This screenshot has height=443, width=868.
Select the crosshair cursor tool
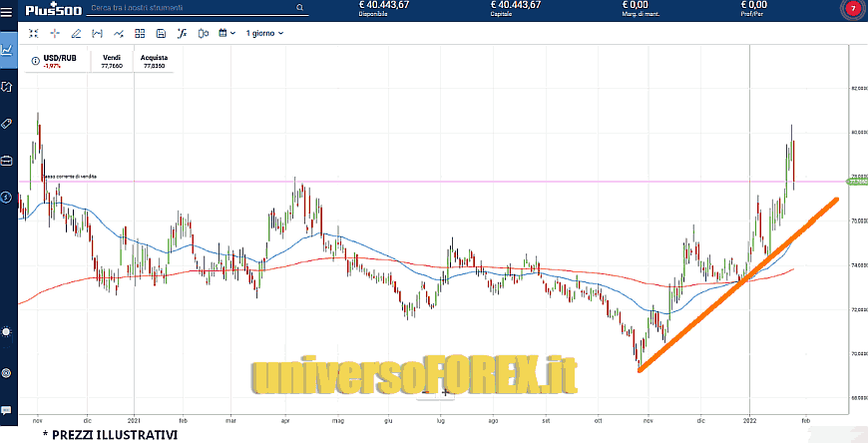[x=55, y=33]
